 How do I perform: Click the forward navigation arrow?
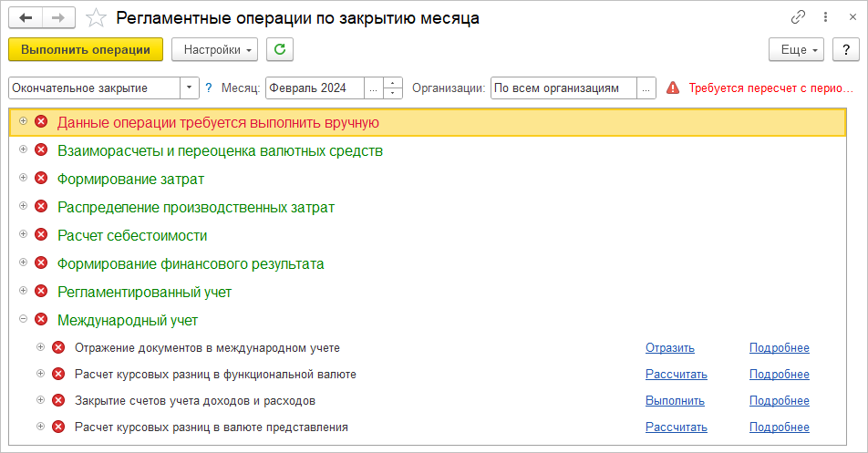click(x=58, y=17)
